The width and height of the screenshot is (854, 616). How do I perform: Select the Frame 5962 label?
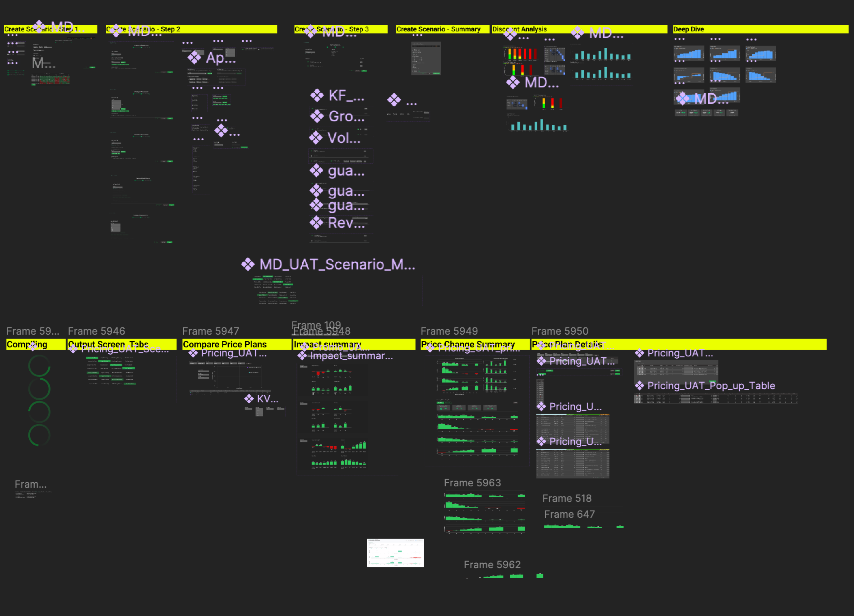pos(492,564)
